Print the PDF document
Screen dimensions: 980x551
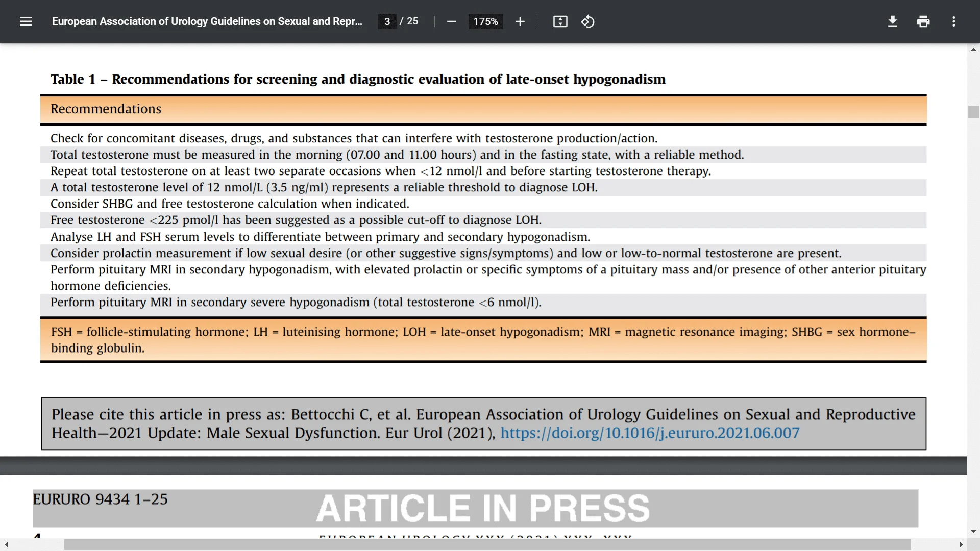(x=923, y=21)
